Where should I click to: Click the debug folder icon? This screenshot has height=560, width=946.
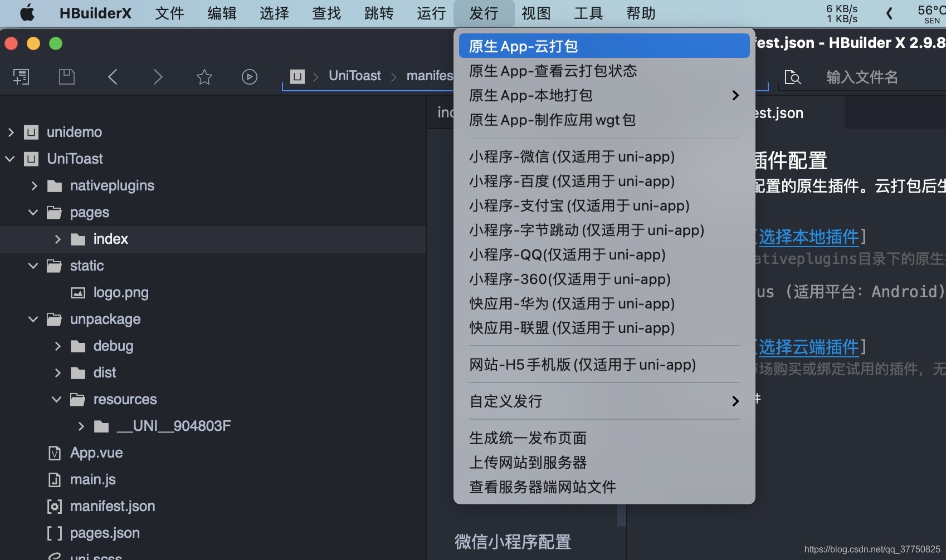tap(78, 346)
